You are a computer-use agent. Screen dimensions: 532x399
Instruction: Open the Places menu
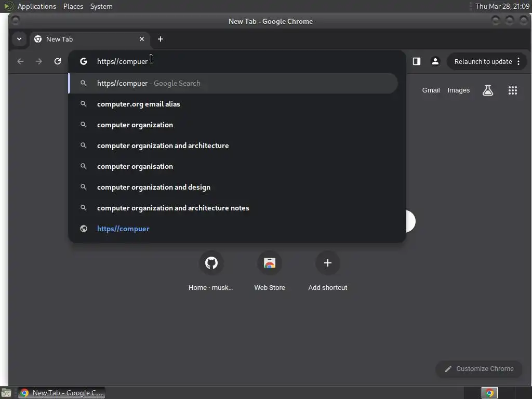tap(73, 6)
